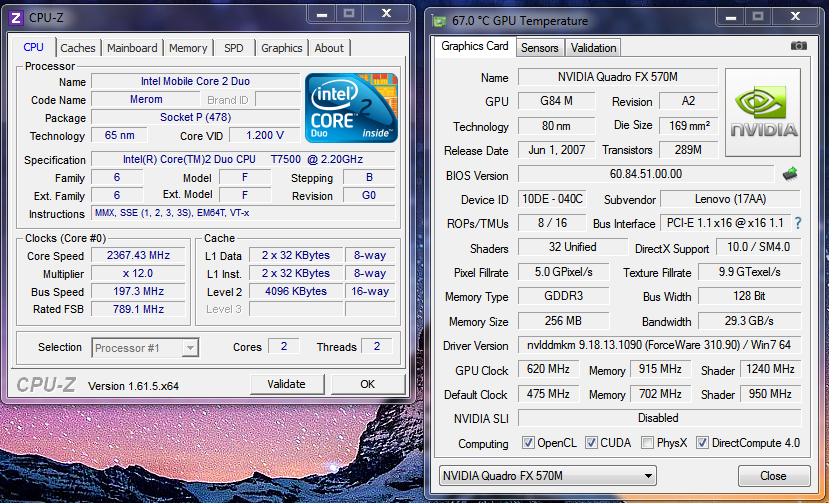
Task: Click the Technology value 65 nm
Action: [x=119, y=135]
